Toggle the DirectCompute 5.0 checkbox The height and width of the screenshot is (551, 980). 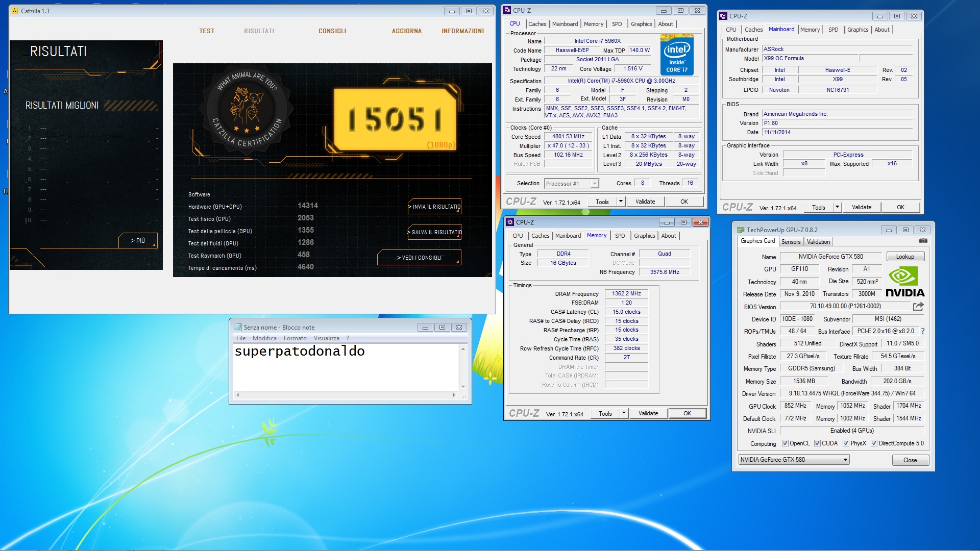point(874,443)
